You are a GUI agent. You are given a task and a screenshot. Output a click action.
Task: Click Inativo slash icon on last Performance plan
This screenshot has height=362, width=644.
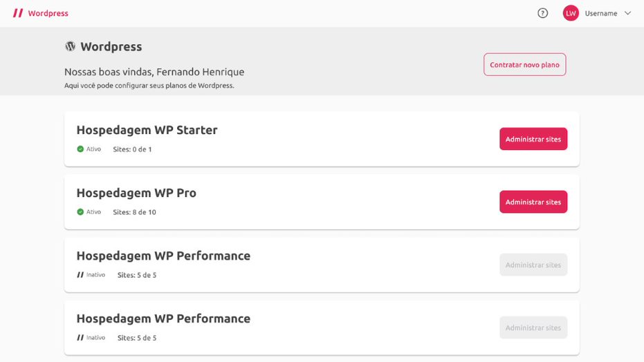[80, 337]
